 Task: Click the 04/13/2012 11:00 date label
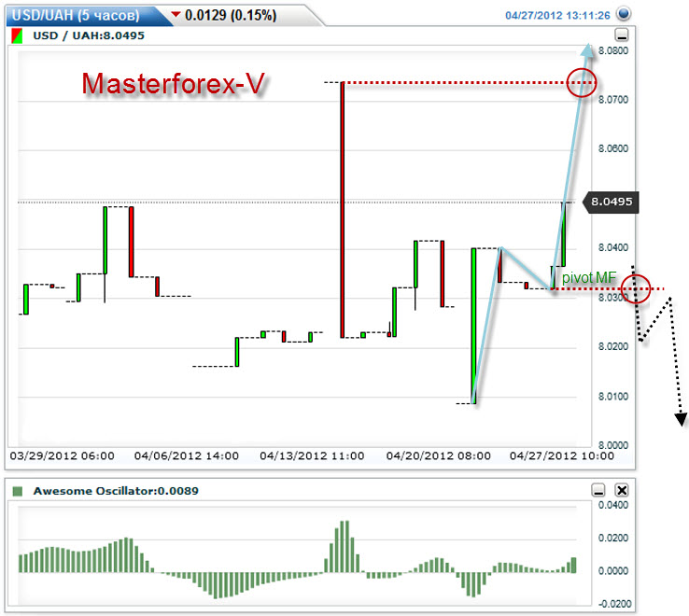tap(312, 455)
